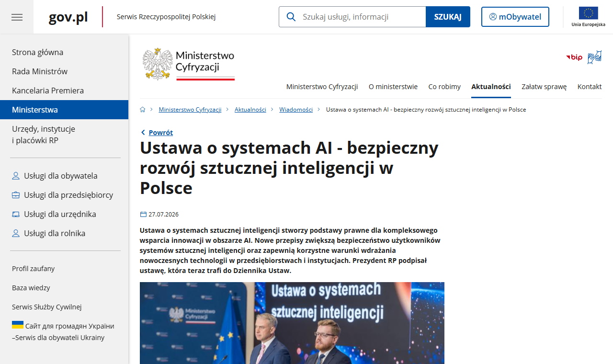Open Kancelaria Premiera in sidebar

pos(64,91)
